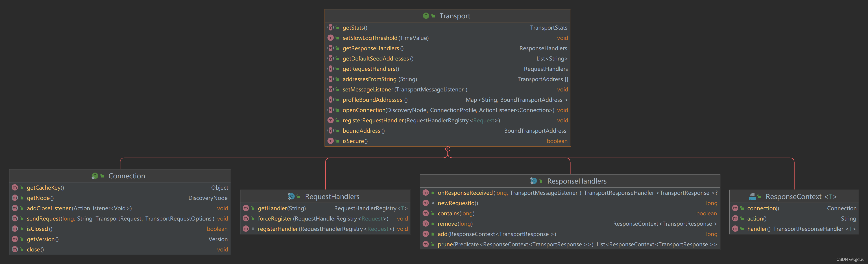Click method icon of getNode row
Viewport: 868px width, 264px height.
[x=15, y=198]
